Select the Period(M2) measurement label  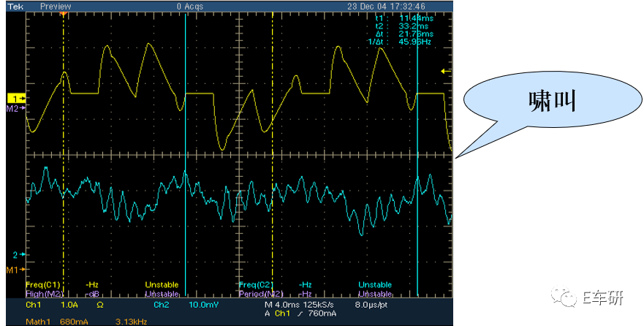pos(260,294)
